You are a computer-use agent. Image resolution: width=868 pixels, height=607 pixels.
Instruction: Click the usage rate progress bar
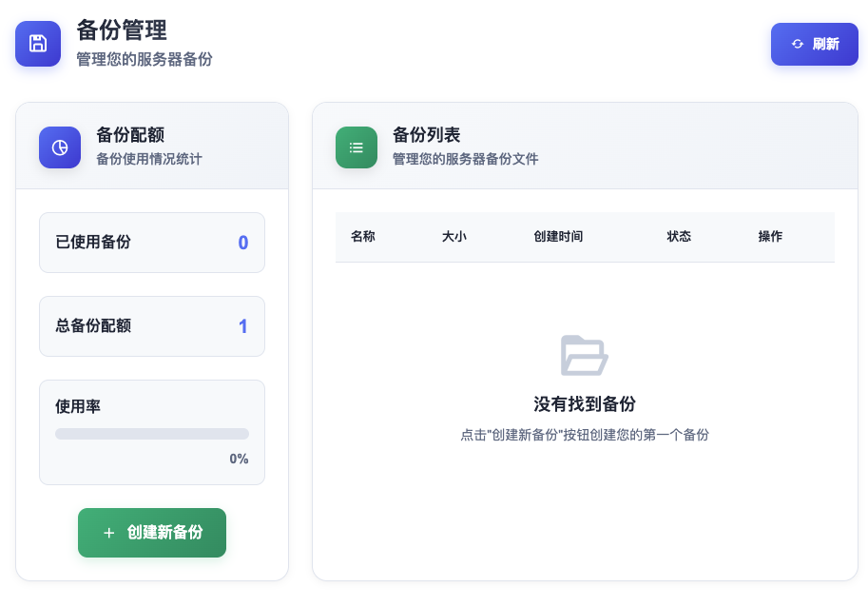click(x=152, y=434)
